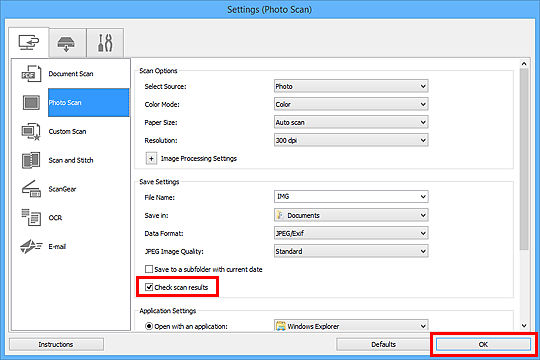Click the Documents folder icon in Save in
The width and height of the screenshot is (540, 360).
(280, 215)
